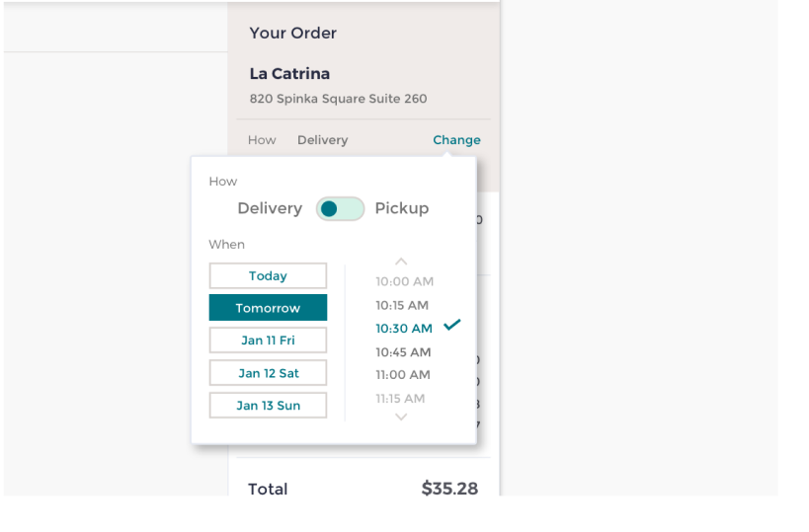Select the Today button
The height and width of the screenshot is (532, 809).
pos(268,276)
